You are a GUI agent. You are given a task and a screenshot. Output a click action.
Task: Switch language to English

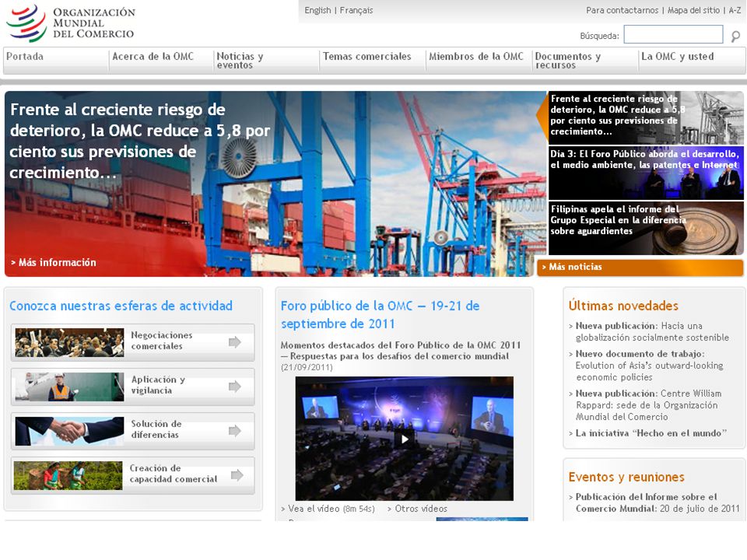(317, 10)
